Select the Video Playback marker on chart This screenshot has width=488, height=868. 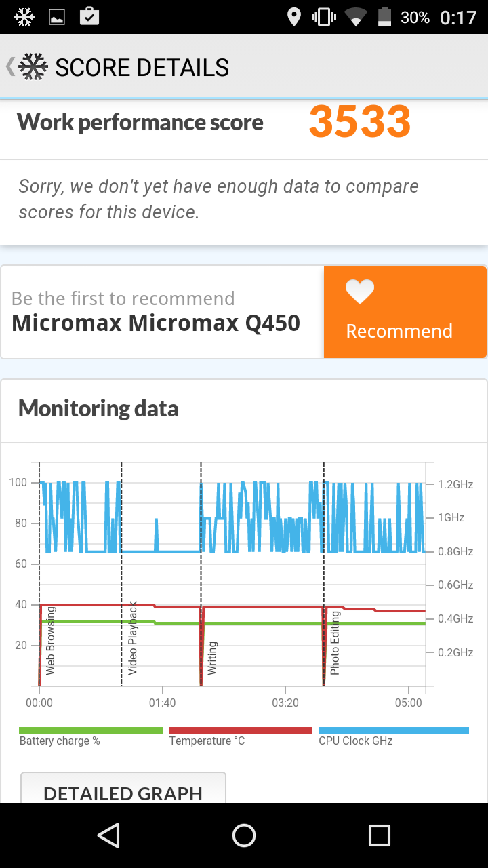pos(132,638)
